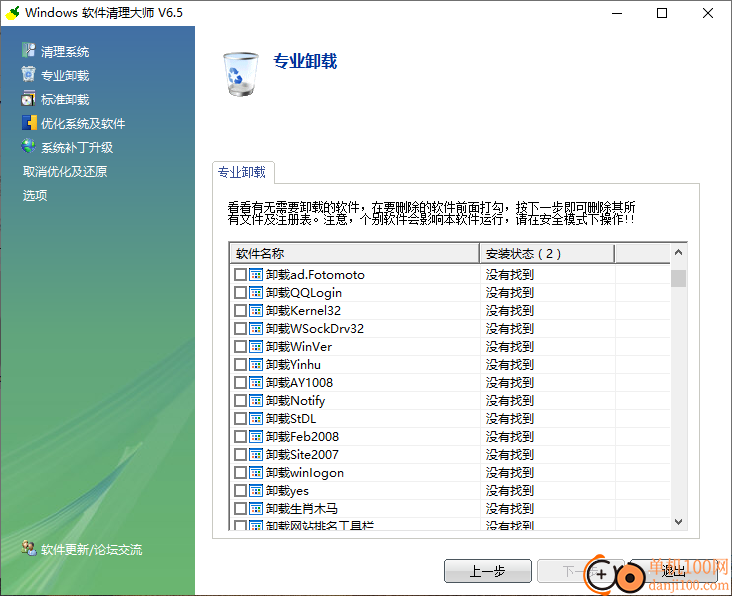The height and width of the screenshot is (596, 732).
Task: Tick the 卸载Kernel32 checkbox
Action: [240, 310]
